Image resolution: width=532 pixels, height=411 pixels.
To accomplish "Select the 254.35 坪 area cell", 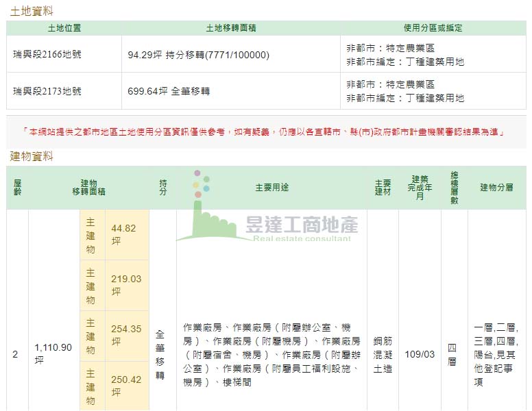I will click(x=127, y=336).
